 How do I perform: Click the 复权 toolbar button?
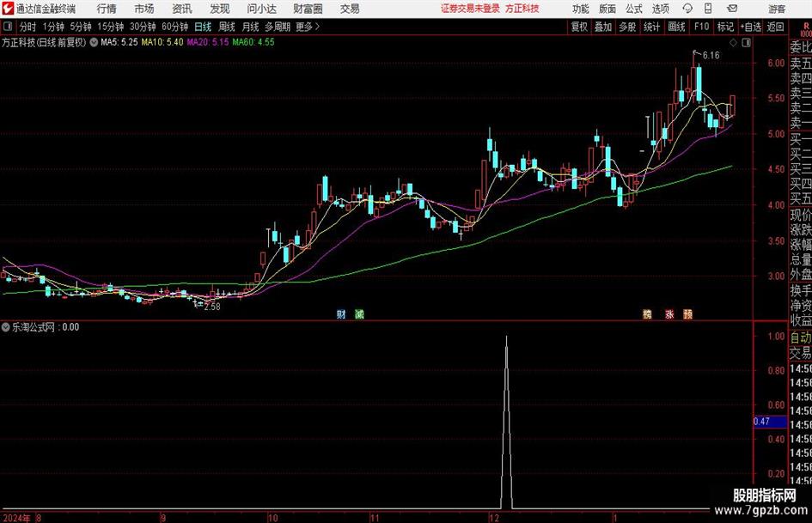pos(579,27)
